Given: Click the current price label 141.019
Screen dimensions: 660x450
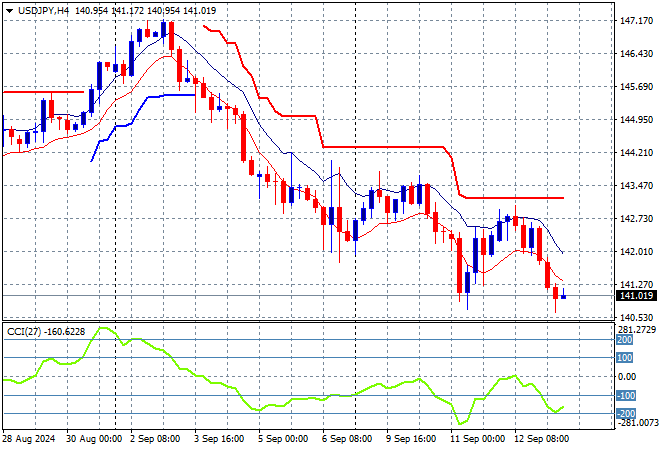Looking at the screenshot, I should pos(637,296).
